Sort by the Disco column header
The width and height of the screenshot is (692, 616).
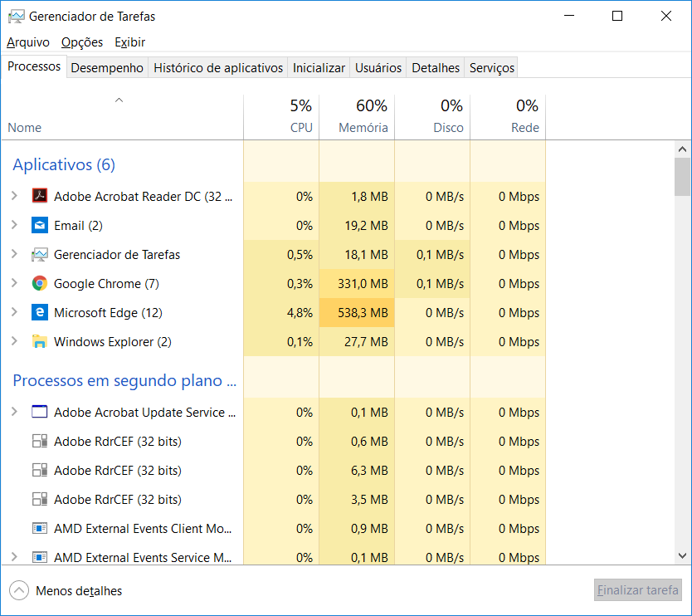tap(432, 117)
